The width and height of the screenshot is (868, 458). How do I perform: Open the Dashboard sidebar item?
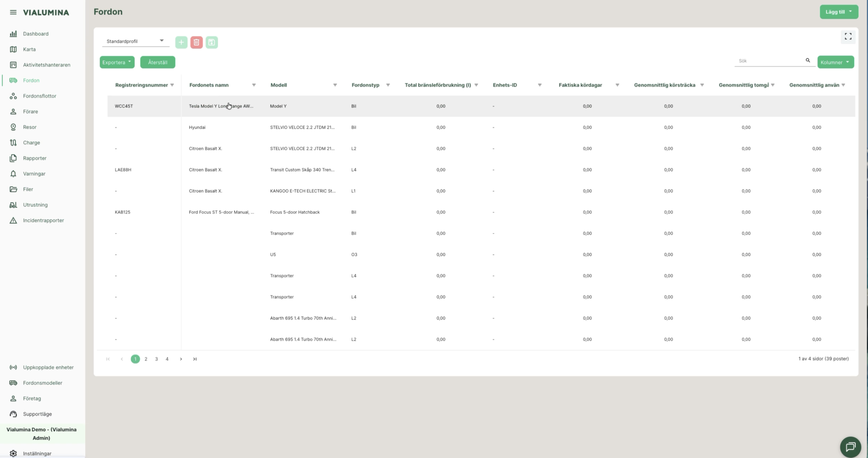coord(36,34)
